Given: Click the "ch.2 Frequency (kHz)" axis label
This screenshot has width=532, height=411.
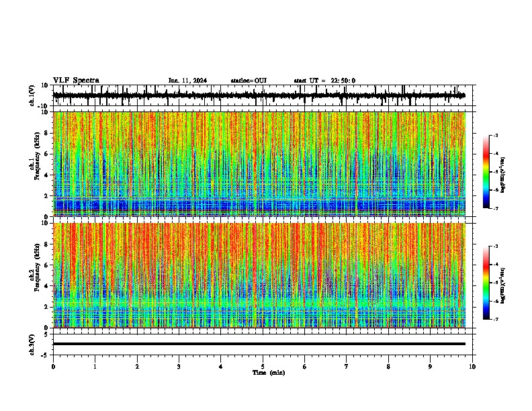Looking at the screenshot, I should pos(35,267).
